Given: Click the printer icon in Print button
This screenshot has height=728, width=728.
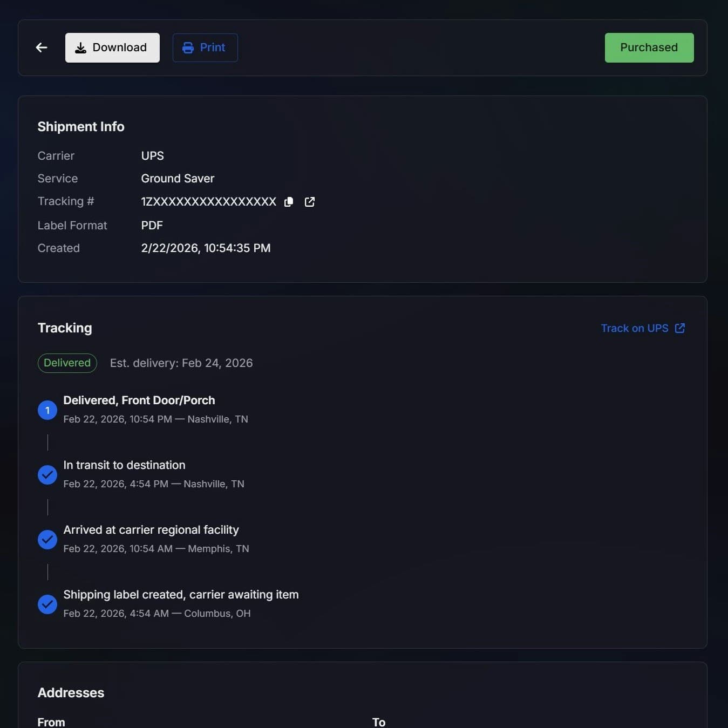Looking at the screenshot, I should (x=188, y=47).
